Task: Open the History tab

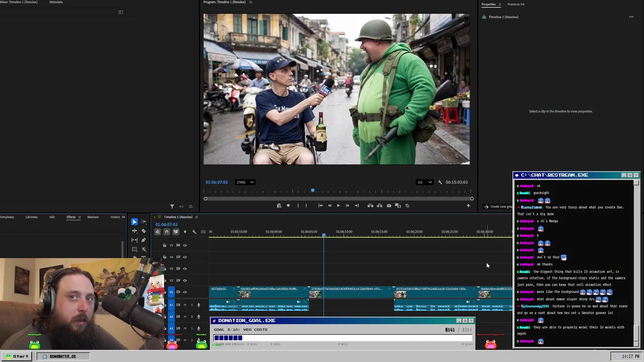Action: tap(115, 217)
